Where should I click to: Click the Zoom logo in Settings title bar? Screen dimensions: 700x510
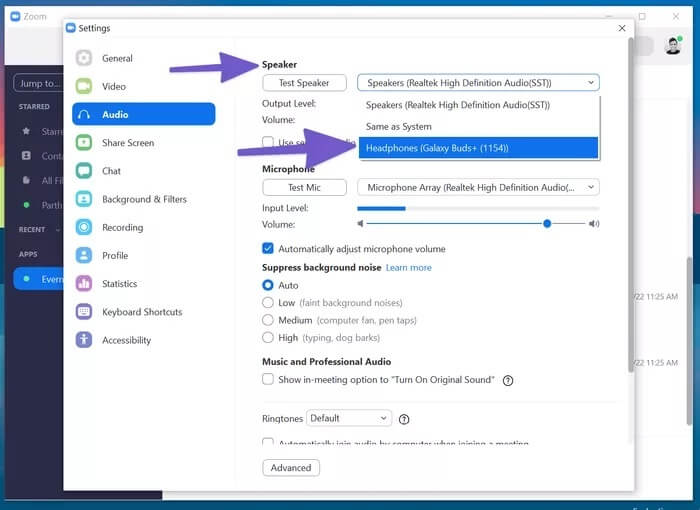click(x=71, y=28)
